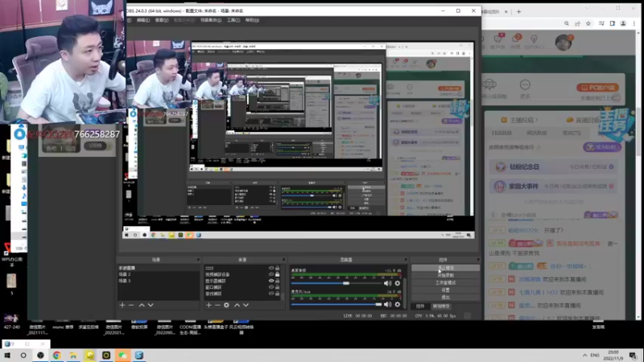Image resolution: width=644 pixels, height=362 pixels.
Task: Move the selected source up
Action: pos(237,305)
